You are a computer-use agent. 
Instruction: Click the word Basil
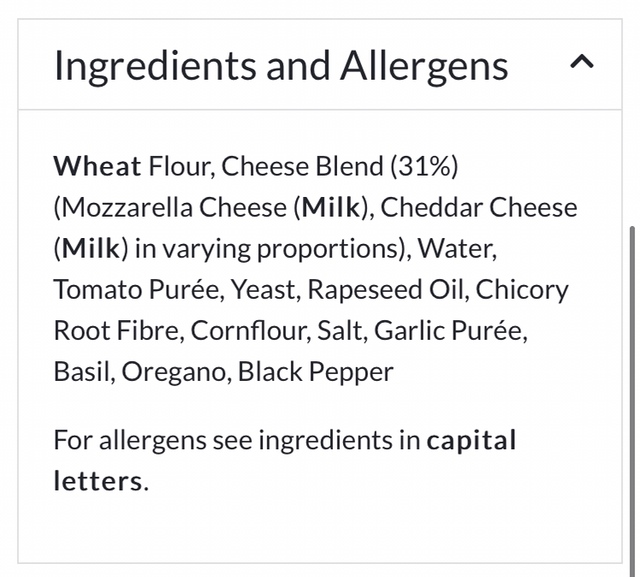[x=83, y=372]
